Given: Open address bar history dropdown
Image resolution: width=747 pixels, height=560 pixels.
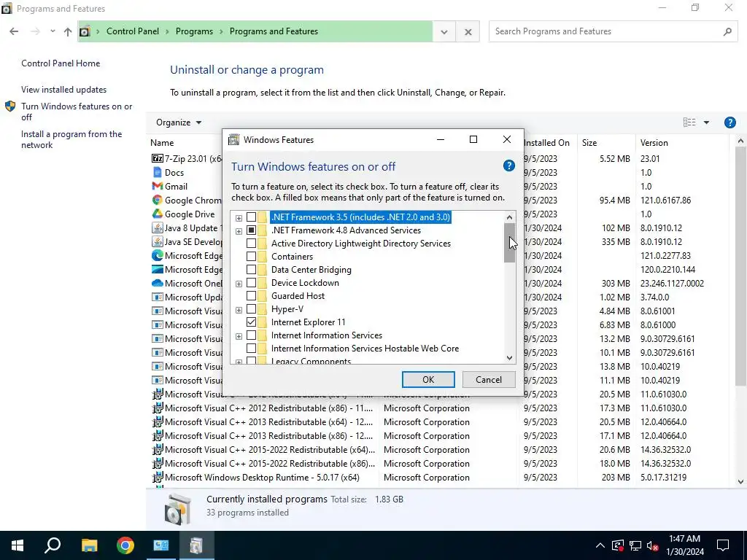Looking at the screenshot, I should coord(444,31).
